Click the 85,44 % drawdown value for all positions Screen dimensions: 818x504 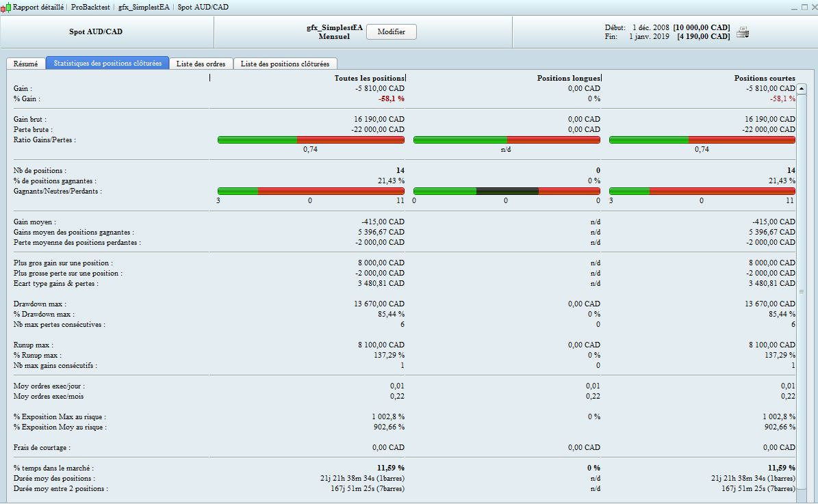pos(392,315)
